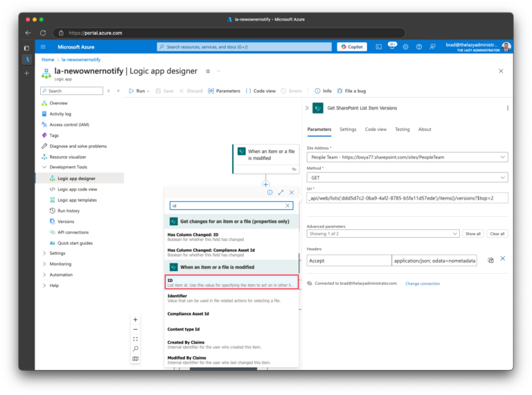Click Discard in the toolbar
The width and height of the screenshot is (532, 395).
click(x=191, y=91)
